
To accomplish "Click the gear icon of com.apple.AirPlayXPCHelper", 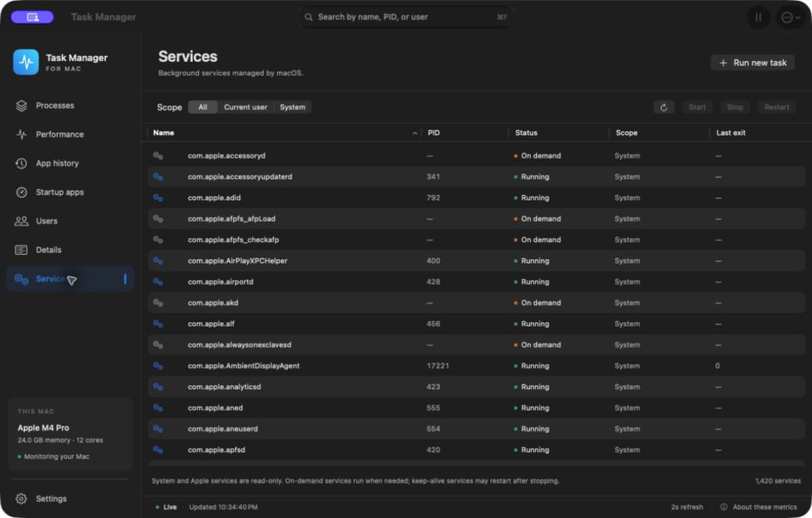I will tap(158, 260).
